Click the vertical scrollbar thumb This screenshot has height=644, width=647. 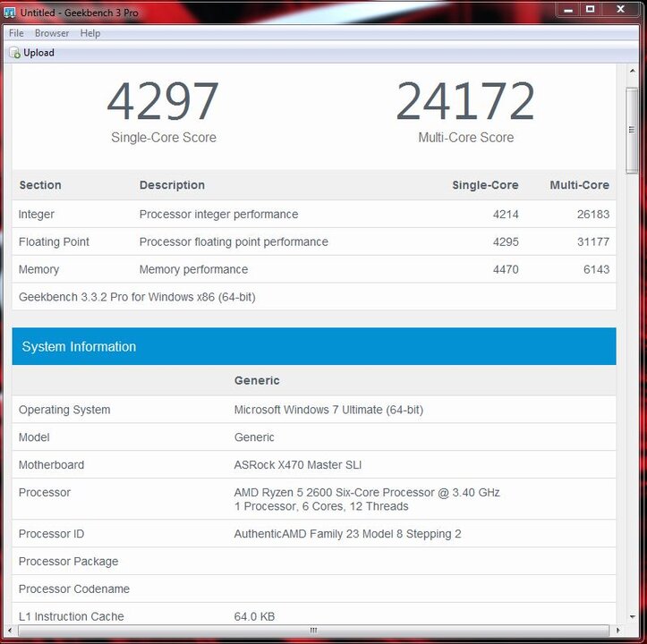click(x=632, y=130)
